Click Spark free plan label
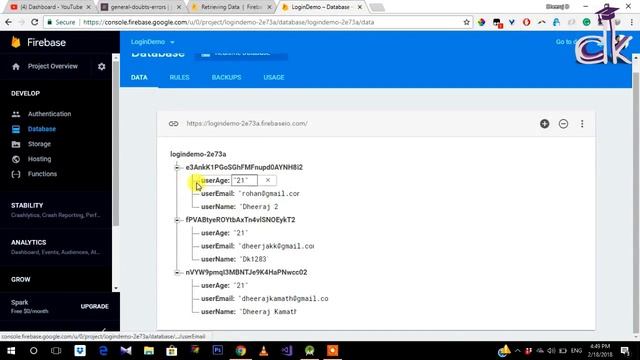The image size is (640, 360). tap(30, 306)
